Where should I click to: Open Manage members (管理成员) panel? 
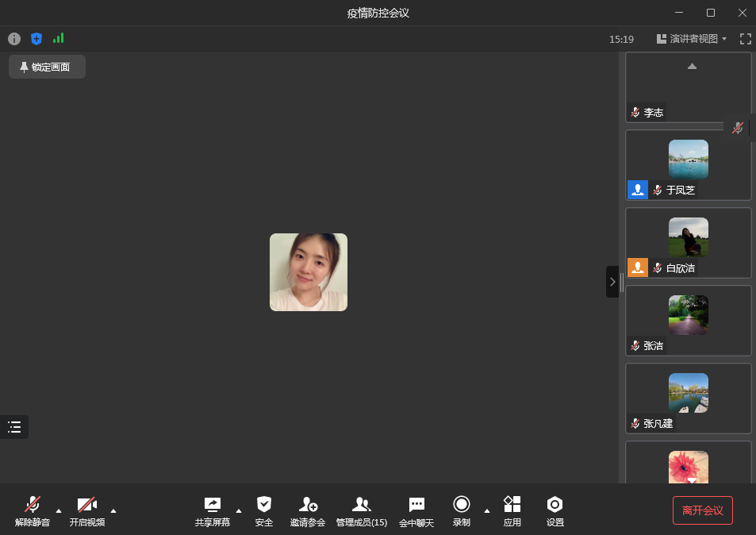(362, 510)
